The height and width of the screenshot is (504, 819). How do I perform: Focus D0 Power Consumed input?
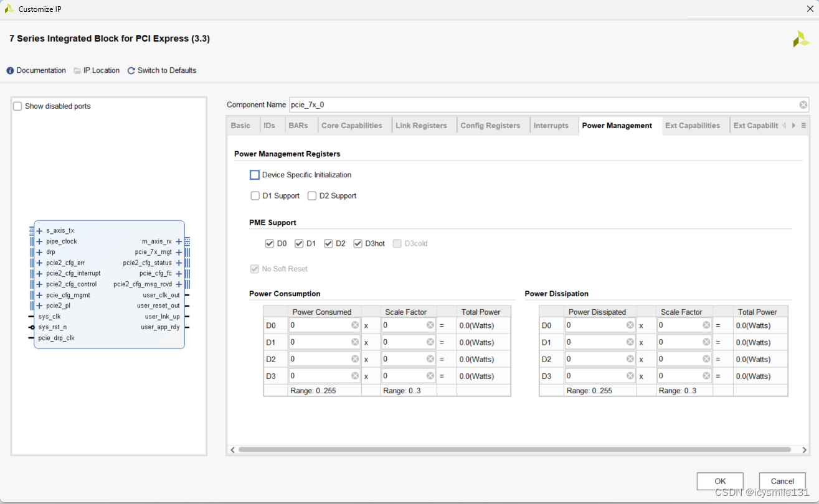click(324, 325)
